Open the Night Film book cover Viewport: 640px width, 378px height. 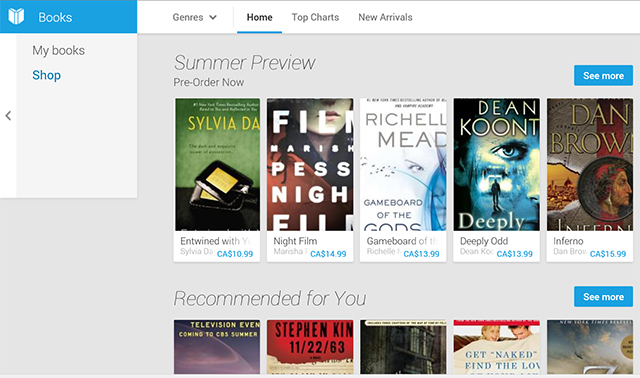pyautogui.click(x=310, y=165)
